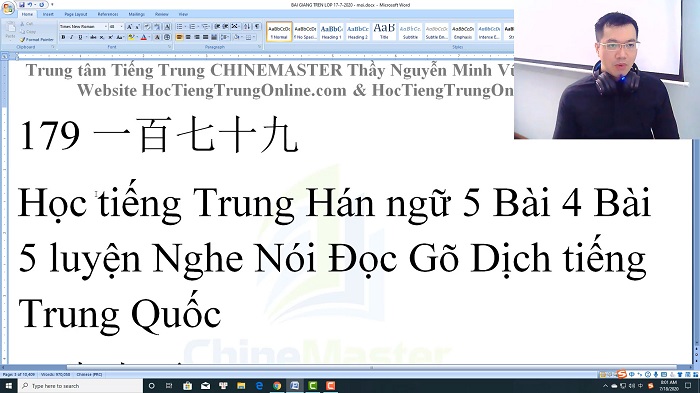The height and width of the screenshot is (393, 700).
Task: Toggle Italic formatting
Action: coord(71,37)
